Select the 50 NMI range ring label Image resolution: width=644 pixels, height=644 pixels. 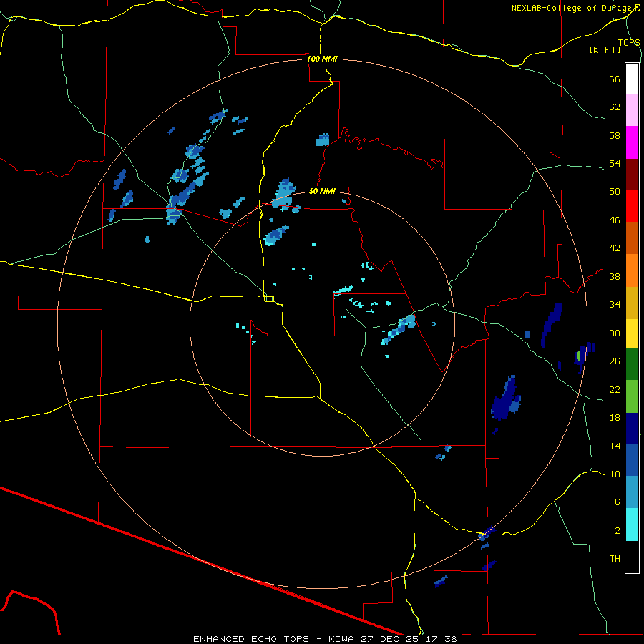tap(322, 191)
